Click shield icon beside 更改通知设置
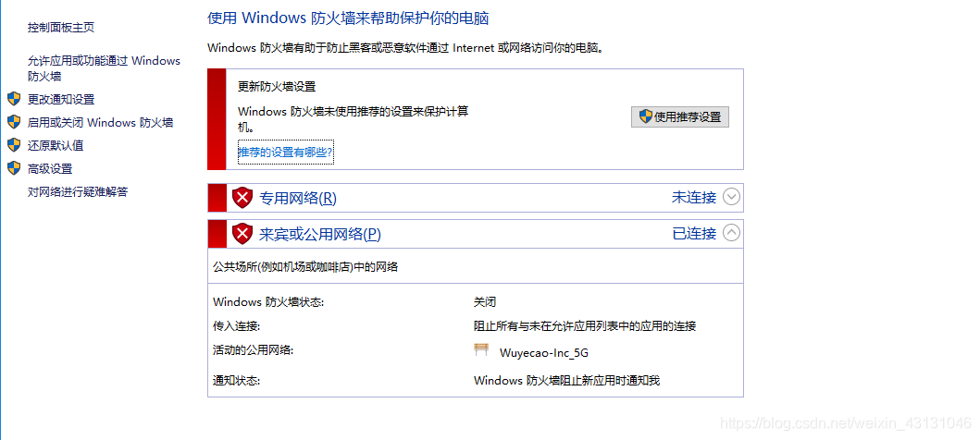This screenshot has height=440, width=980. click(14, 99)
